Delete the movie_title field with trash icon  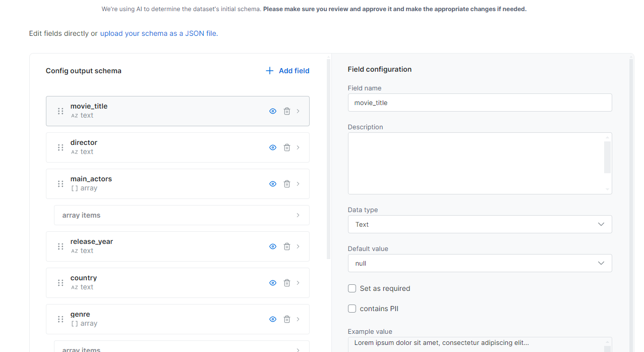(287, 111)
